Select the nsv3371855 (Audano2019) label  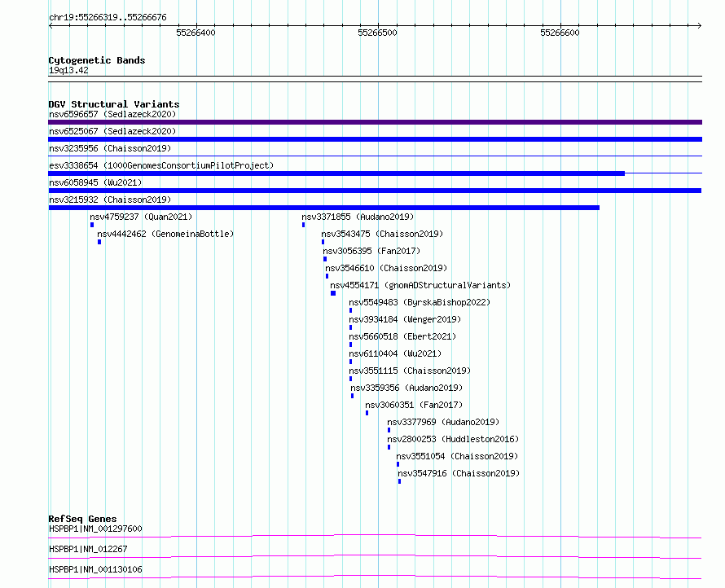(x=358, y=217)
